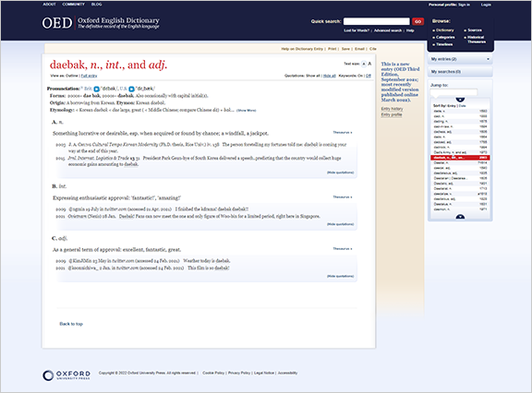The image size is (532, 393).
Task: Hide quotations under sense A noun
Action: pyautogui.click(x=340, y=173)
